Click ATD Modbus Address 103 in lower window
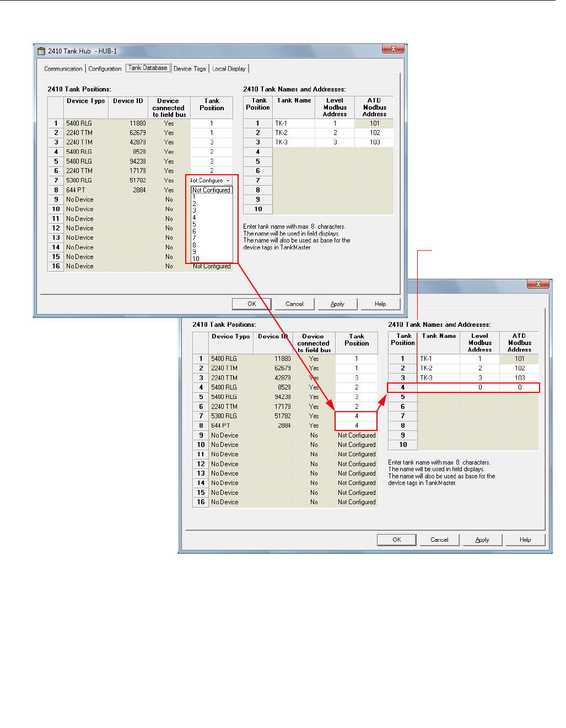Screen dimensions: 566x728 coord(519,378)
